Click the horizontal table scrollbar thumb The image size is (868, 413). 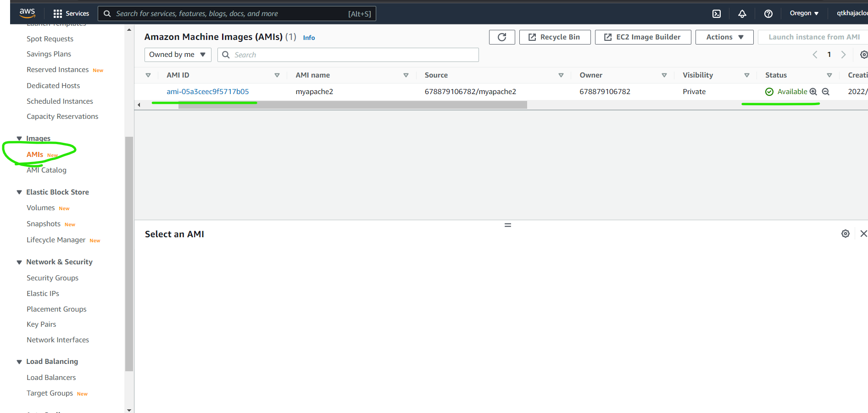[x=352, y=105]
